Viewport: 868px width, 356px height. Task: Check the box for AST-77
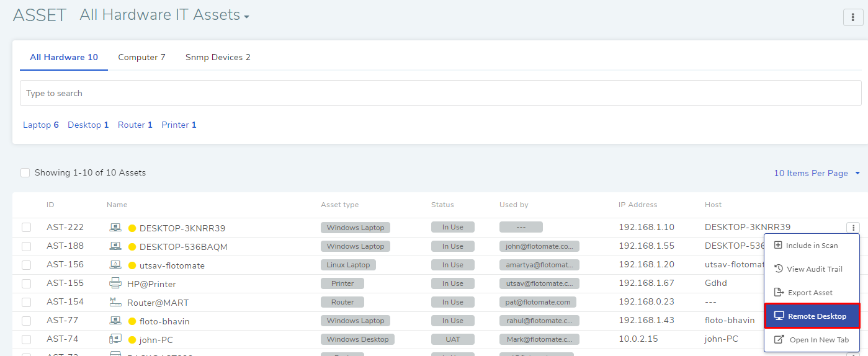(26, 321)
